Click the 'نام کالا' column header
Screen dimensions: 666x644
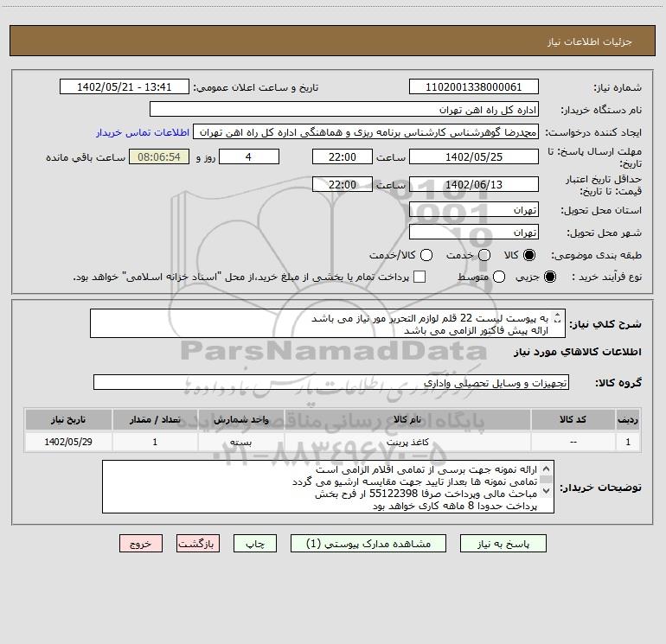(x=407, y=419)
